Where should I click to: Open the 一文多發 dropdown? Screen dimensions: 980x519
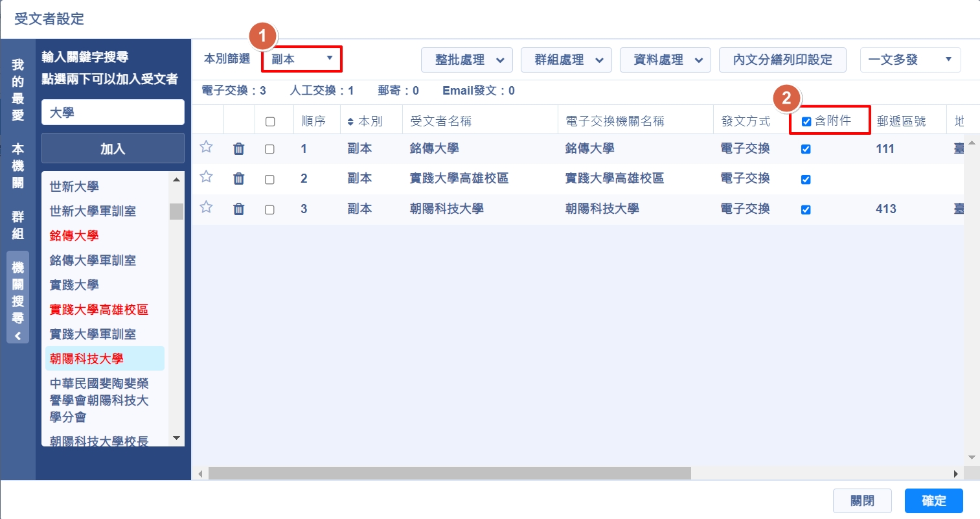910,60
